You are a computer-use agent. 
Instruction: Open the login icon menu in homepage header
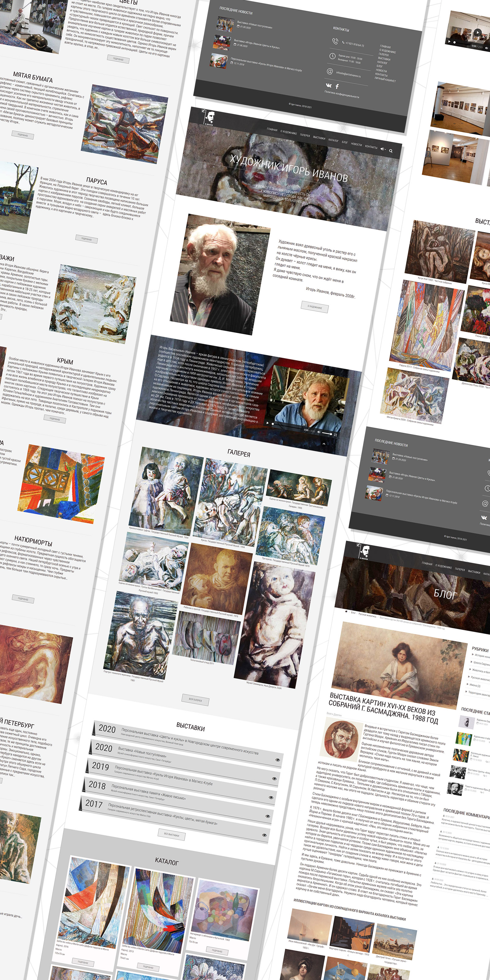(x=383, y=149)
